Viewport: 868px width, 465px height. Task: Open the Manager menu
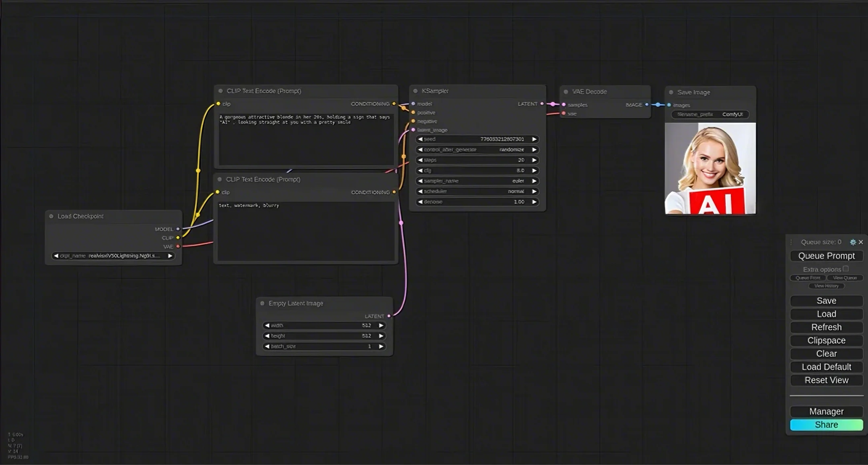coord(826,412)
